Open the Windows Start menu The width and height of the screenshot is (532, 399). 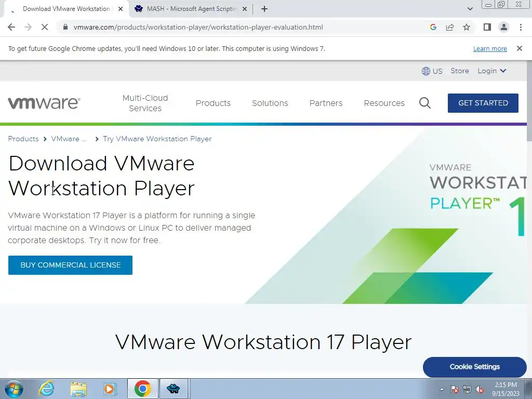[14, 389]
